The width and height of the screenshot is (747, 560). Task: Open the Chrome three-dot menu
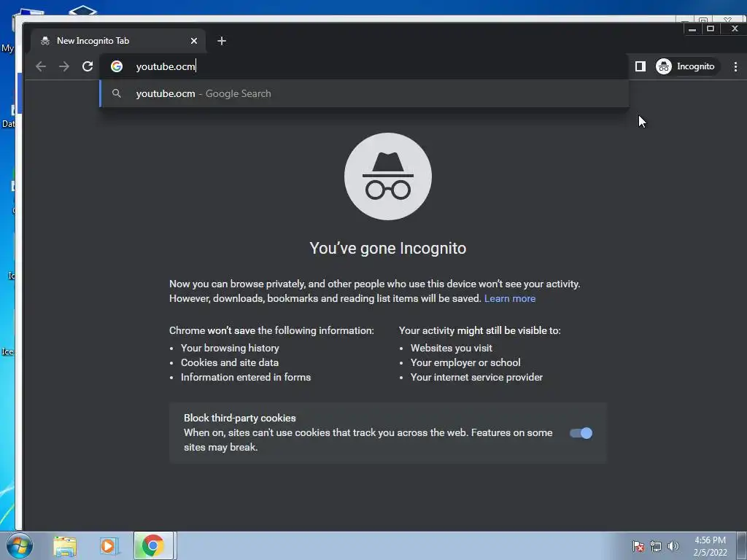tap(735, 66)
